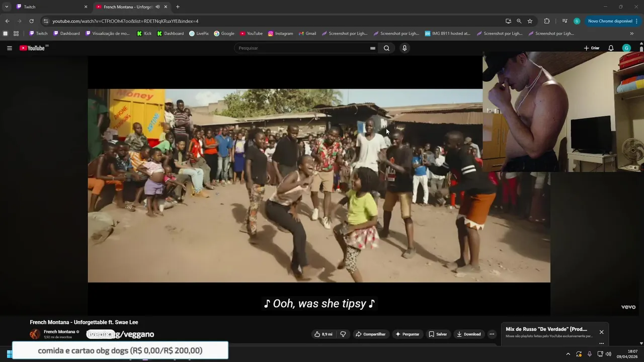The width and height of the screenshot is (644, 362).
Task: Click the Windows Start button
Action: tap(9, 354)
